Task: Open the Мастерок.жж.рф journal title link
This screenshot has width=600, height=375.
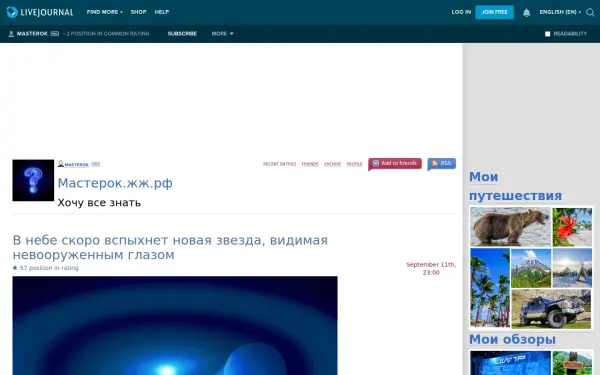Action: pos(115,183)
